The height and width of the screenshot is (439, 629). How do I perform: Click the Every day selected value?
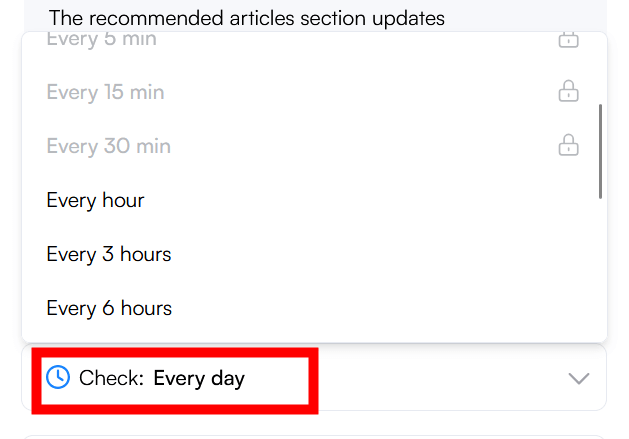pos(199,378)
